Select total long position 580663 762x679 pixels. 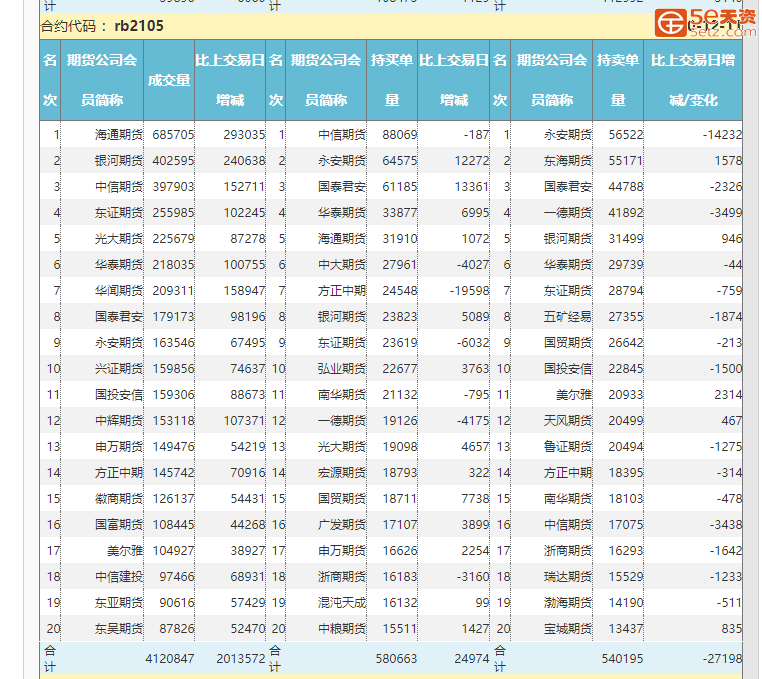click(x=396, y=659)
